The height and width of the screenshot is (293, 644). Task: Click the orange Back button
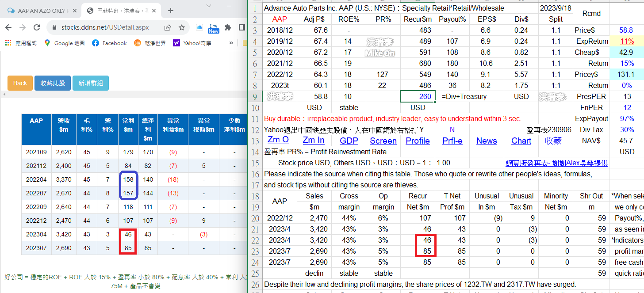(x=20, y=83)
